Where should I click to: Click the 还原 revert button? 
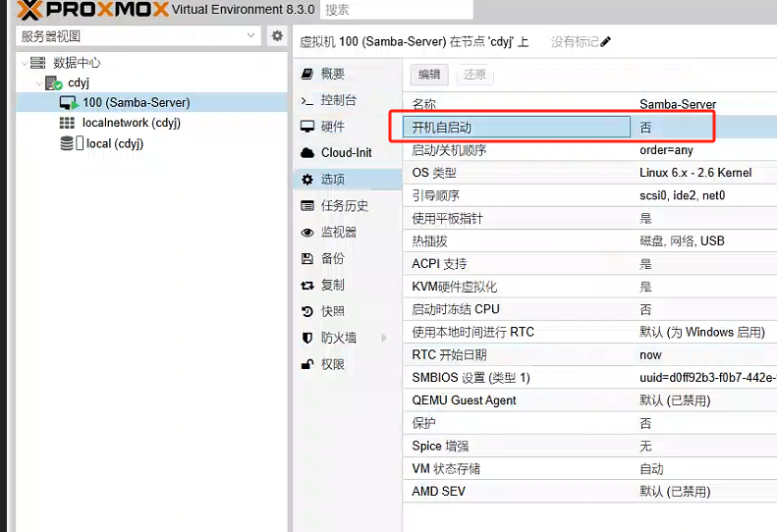click(x=474, y=75)
